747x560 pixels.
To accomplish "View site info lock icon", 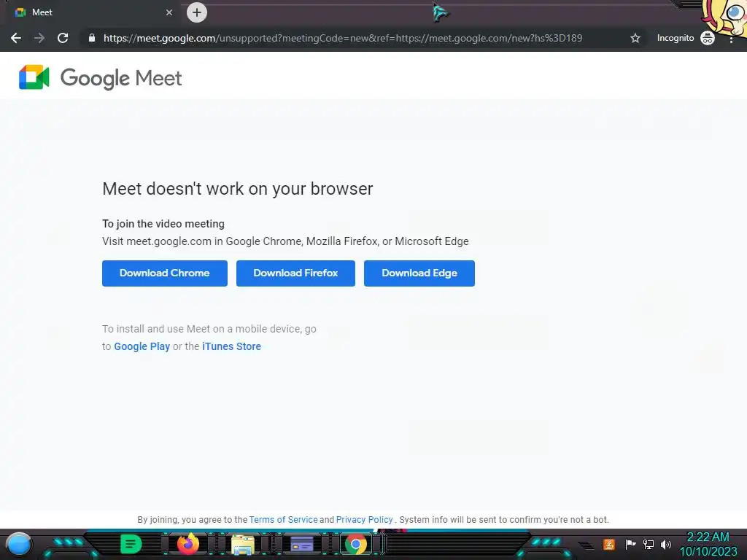I will point(91,38).
